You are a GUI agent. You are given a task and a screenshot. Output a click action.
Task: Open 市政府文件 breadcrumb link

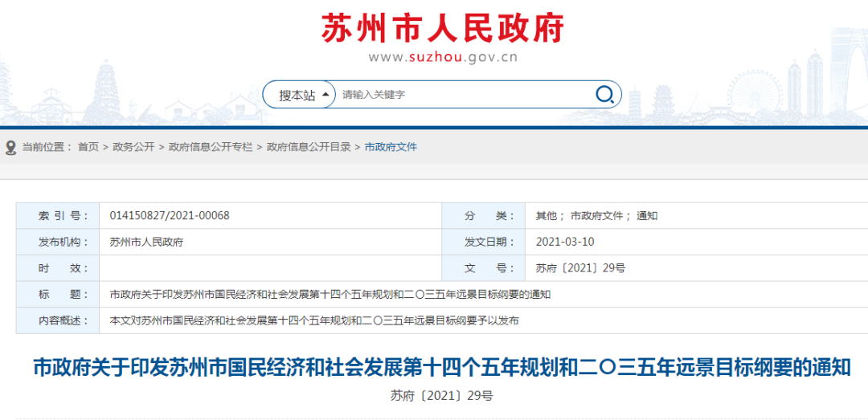391,147
